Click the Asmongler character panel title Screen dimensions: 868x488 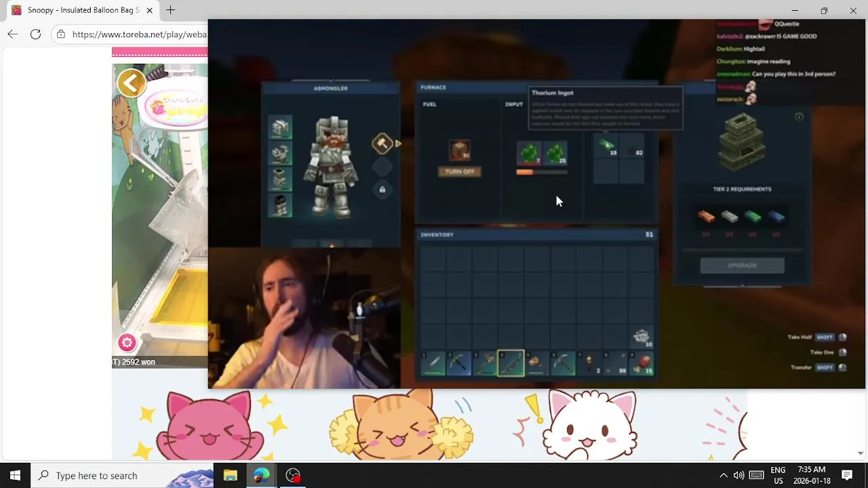(x=331, y=88)
